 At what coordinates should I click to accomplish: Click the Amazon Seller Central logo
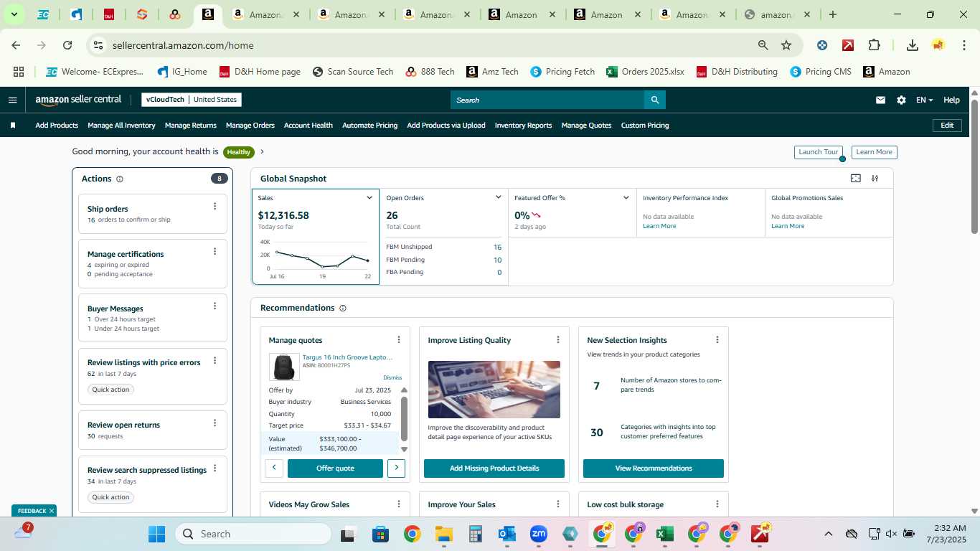click(x=78, y=100)
